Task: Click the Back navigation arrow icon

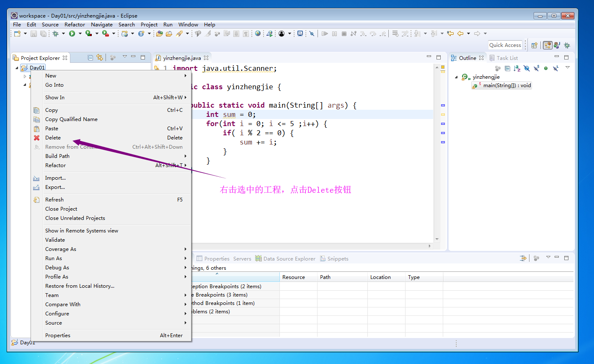Action: tap(460, 34)
